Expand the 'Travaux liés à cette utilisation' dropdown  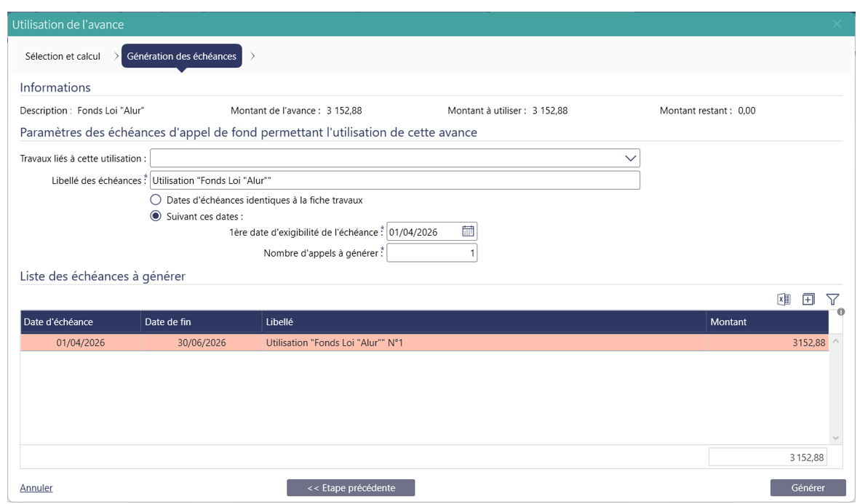[x=630, y=158]
